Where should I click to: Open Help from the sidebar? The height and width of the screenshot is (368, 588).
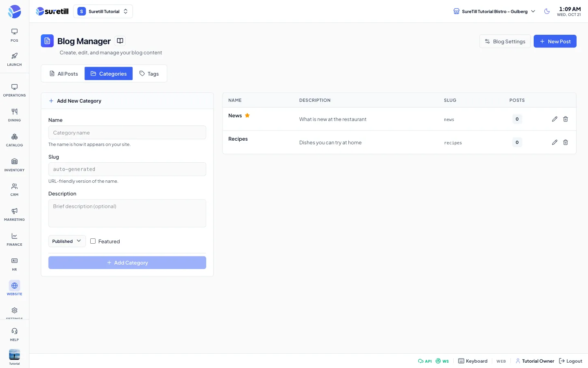[14, 334]
